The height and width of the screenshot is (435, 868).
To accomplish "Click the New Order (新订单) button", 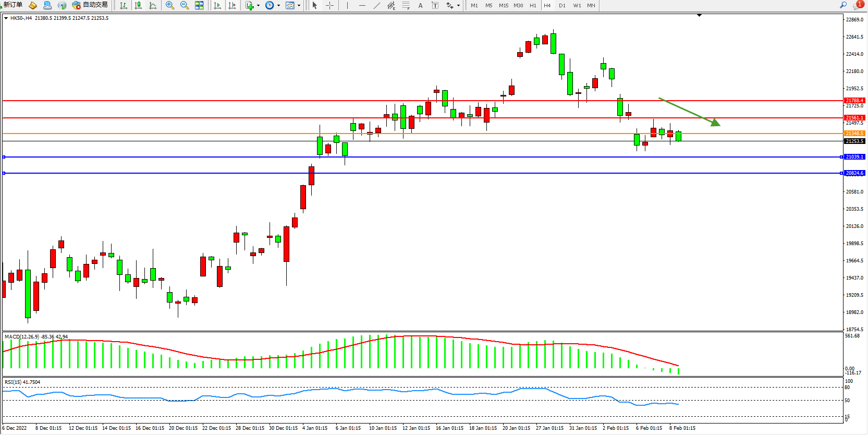I will coord(13,5).
